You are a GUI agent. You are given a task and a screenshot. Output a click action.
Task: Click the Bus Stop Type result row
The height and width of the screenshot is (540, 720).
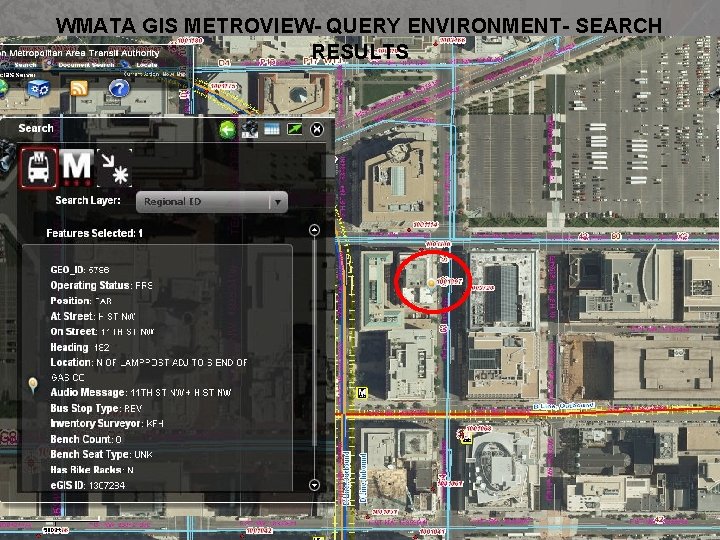click(x=96, y=408)
